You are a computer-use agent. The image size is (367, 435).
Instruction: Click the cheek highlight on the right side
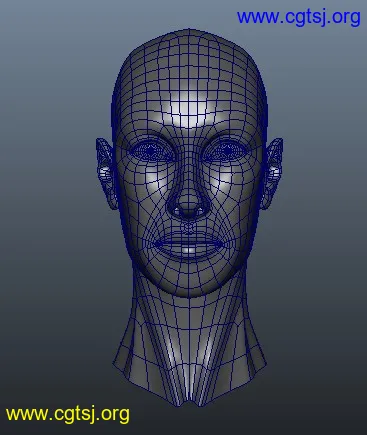[x=226, y=182]
